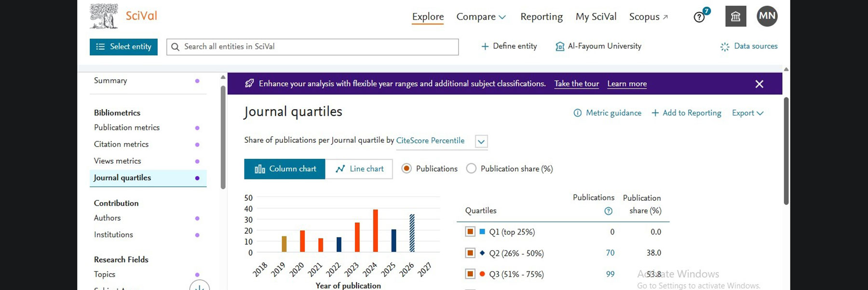Open the help question mark icon

(x=699, y=17)
